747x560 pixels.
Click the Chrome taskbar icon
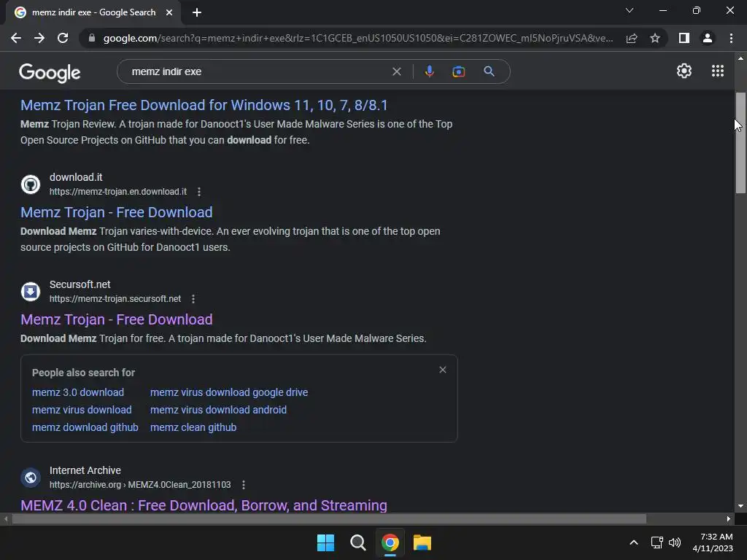(390, 542)
